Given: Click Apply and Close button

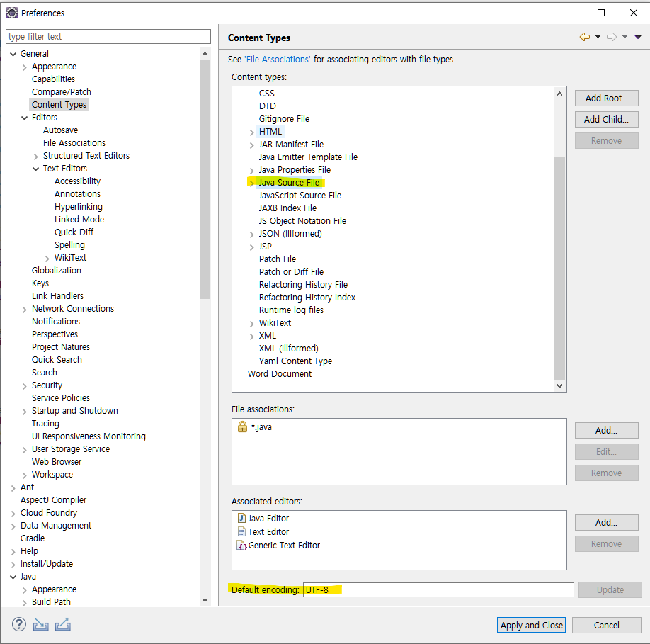Looking at the screenshot, I should 532,626.
